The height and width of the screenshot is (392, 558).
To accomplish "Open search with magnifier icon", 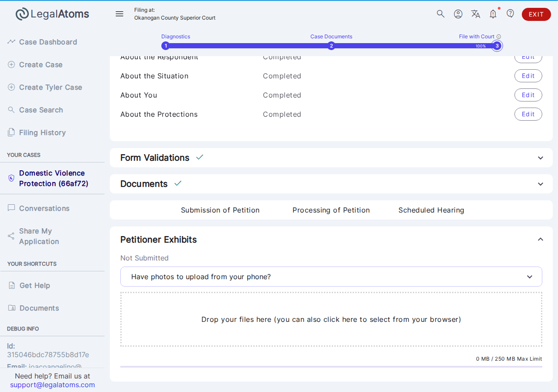I will 441,14.
